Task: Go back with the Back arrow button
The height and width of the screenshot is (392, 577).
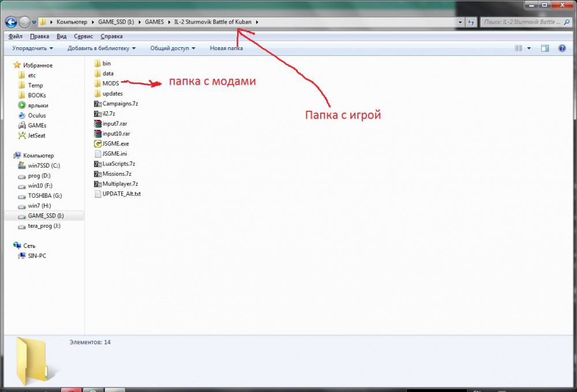Action: pyautogui.click(x=11, y=22)
